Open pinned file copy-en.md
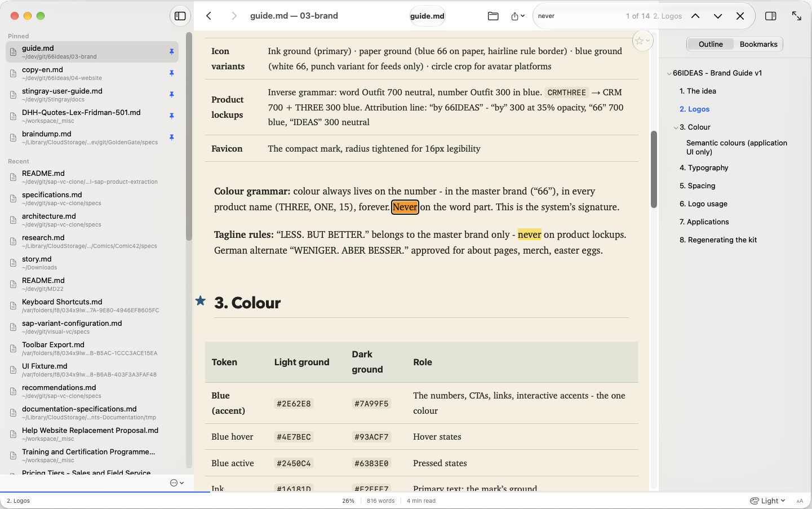This screenshot has height=509, width=812. [x=92, y=73]
